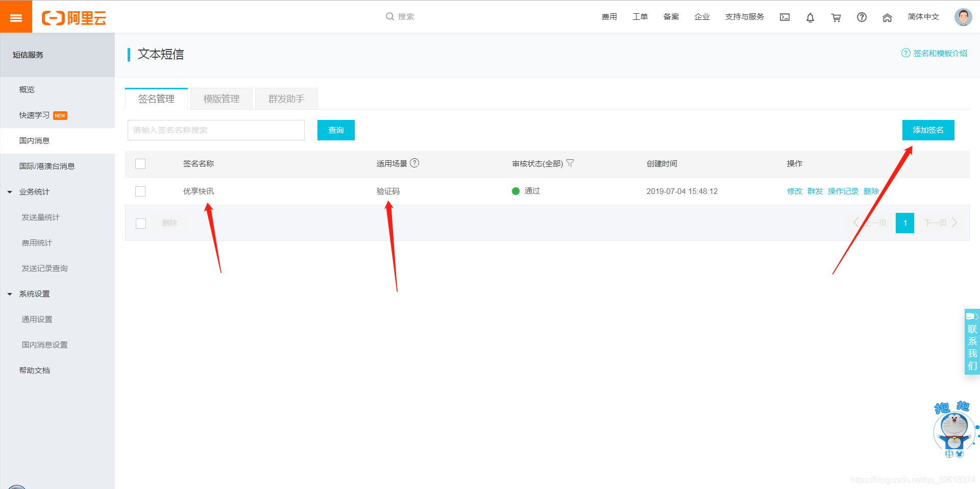The height and width of the screenshot is (489, 980).
Task: Open 发送记录查询 in the sidebar
Action: point(44,268)
